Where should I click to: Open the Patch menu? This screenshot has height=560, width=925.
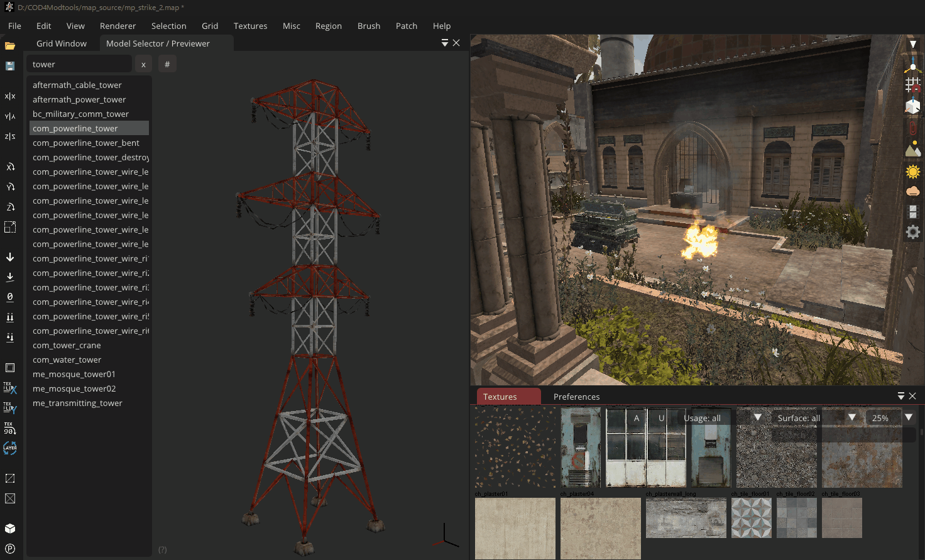[x=407, y=26]
